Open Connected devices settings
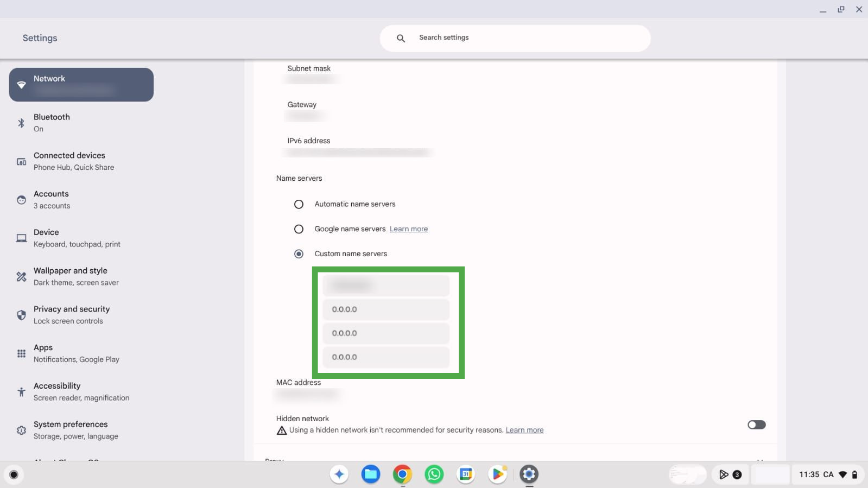The height and width of the screenshot is (488, 868). click(81, 161)
